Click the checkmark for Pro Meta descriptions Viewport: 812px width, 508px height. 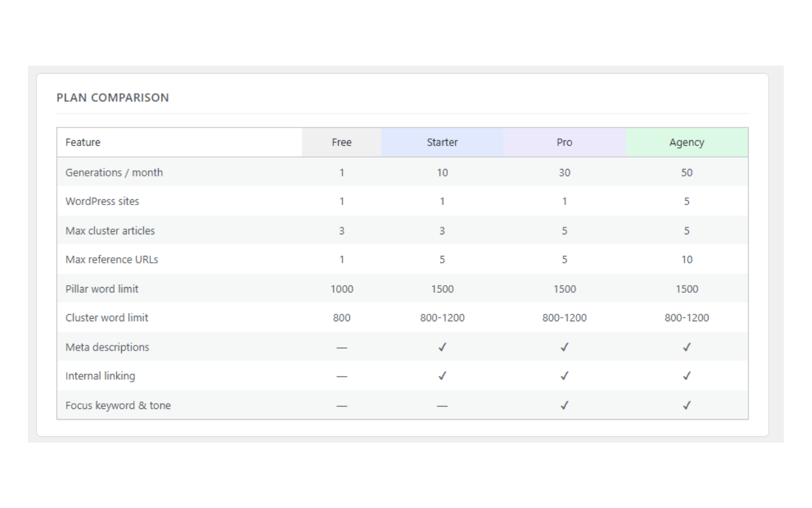point(565,347)
